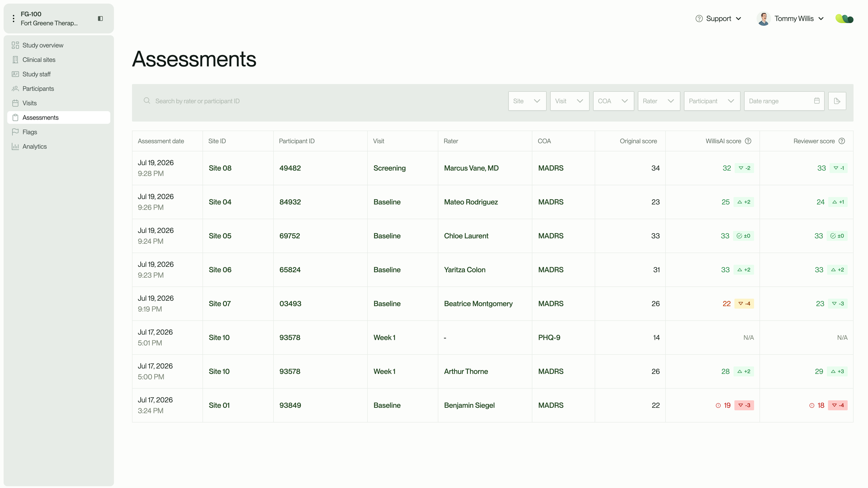The image size is (868, 488).
Task: Click the Study overview grid icon
Action: coord(15,45)
